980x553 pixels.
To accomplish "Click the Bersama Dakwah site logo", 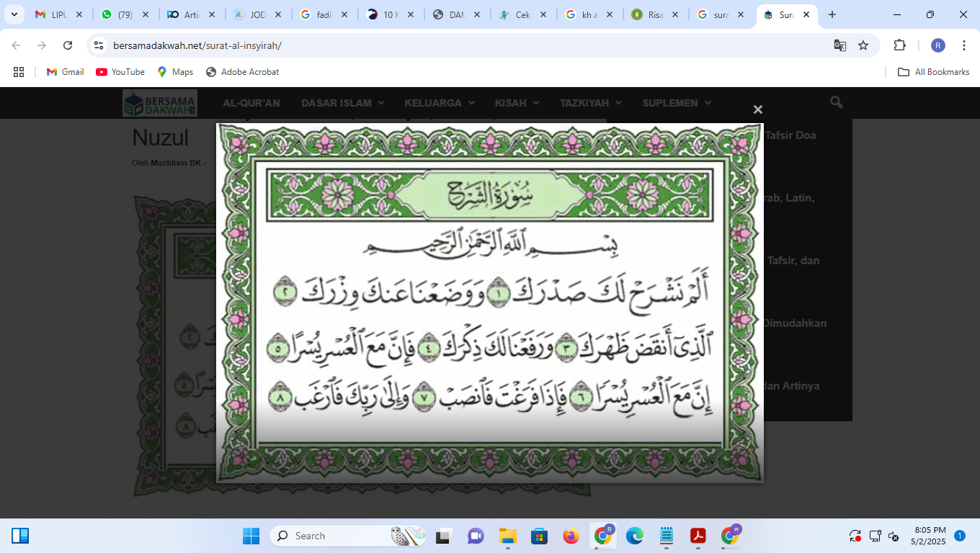I will point(160,103).
